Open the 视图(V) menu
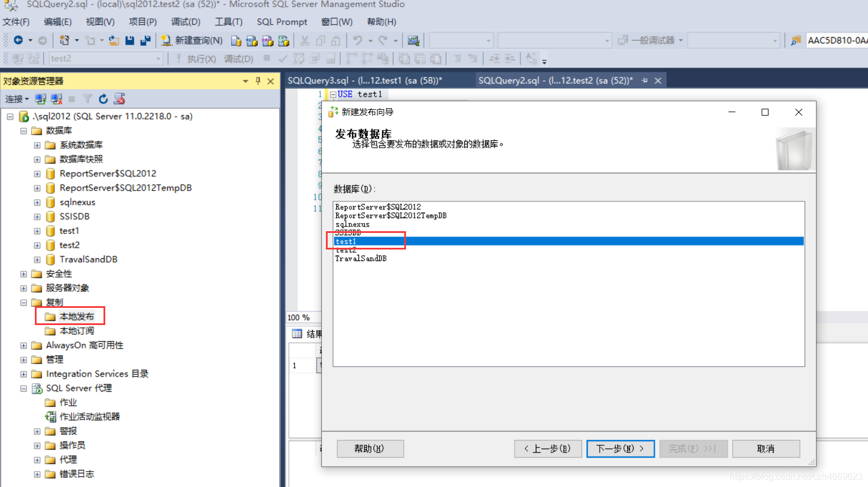This screenshot has height=487, width=868. (x=100, y=22)
